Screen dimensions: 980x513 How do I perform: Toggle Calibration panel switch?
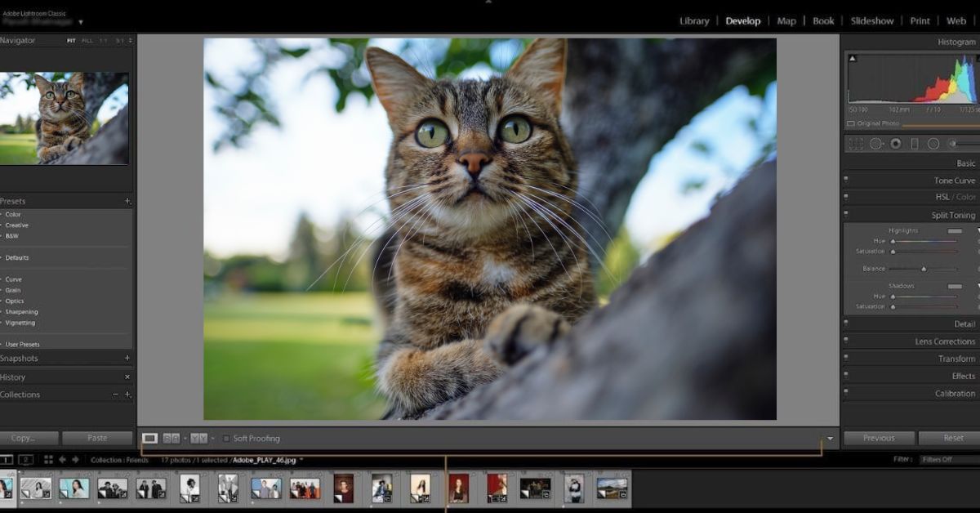point(846,394)
